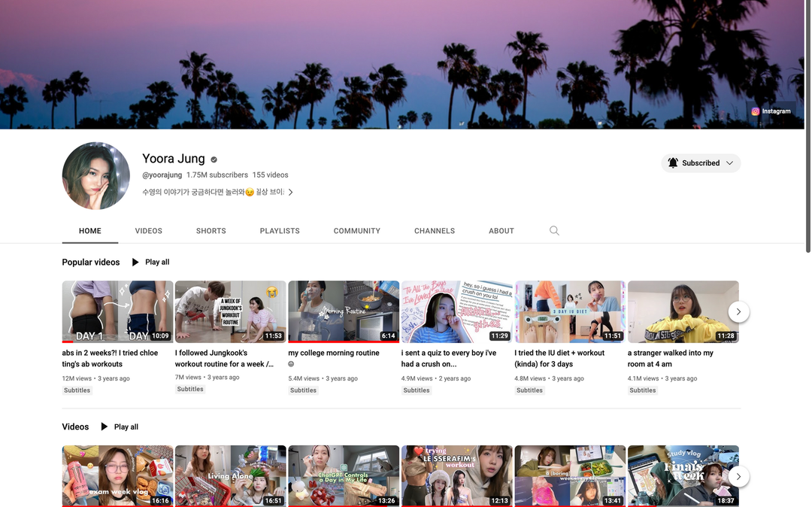
Task: Click '12M views' under abs video
Action: [77, 378]
